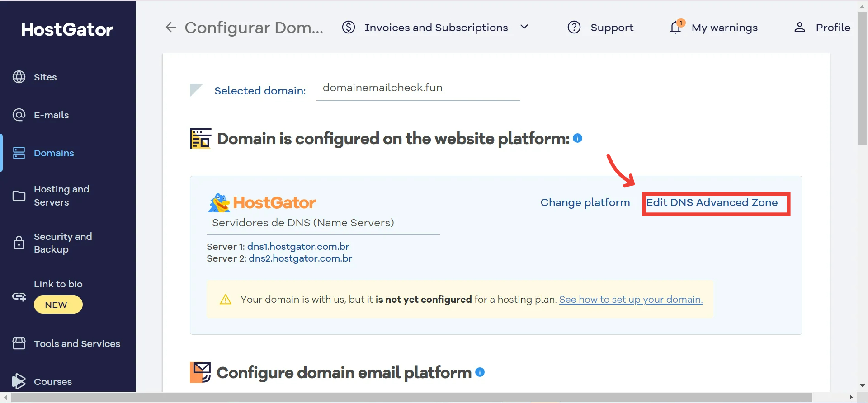The height and width of the screenshot is (403, 868).
Task: Follow See how to set up your domain
Action: [x=631, y=299]
